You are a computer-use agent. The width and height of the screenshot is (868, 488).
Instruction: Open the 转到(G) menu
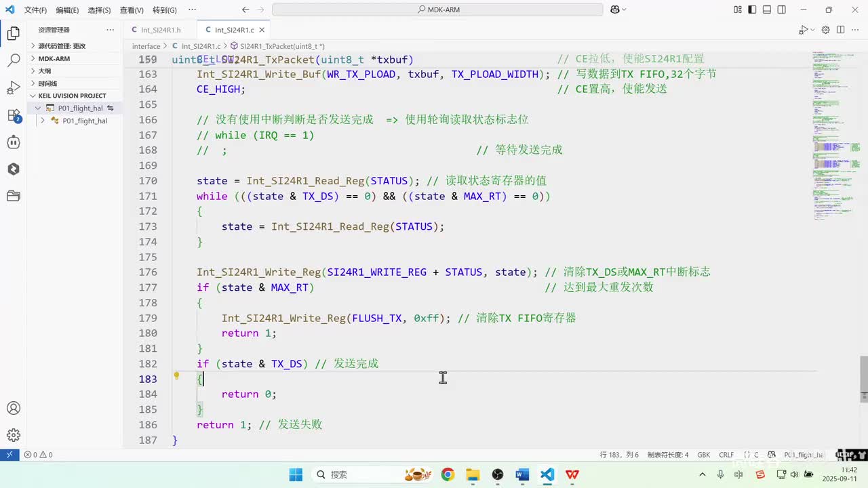point(164,10)
